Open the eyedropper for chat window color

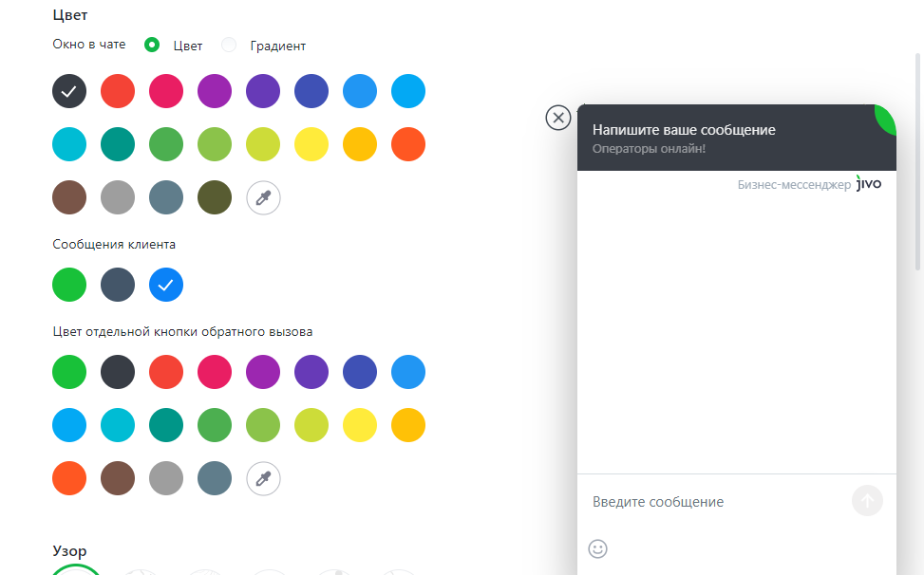263,197
